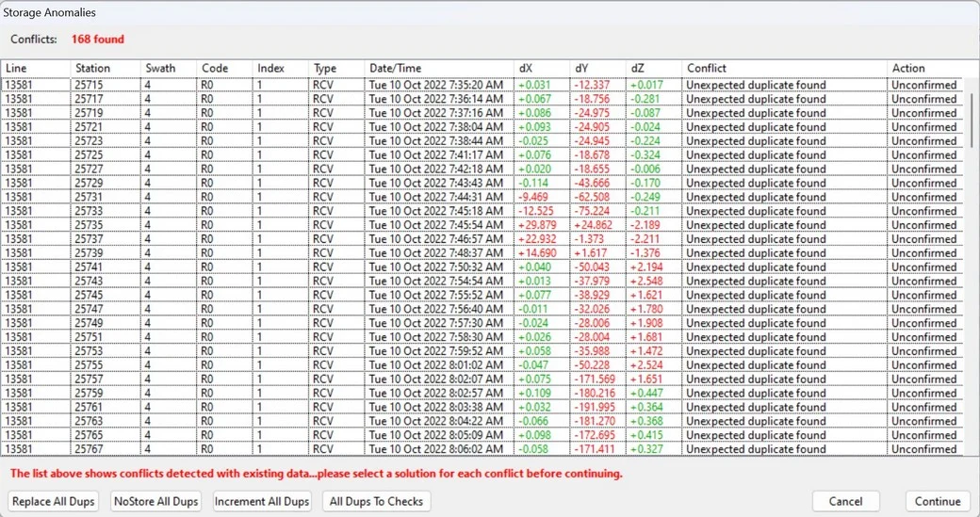Image resolution: width=980 pixels, height=517 pixels.
Task: Choose Increment All Dups
Action: pos(262,501)
